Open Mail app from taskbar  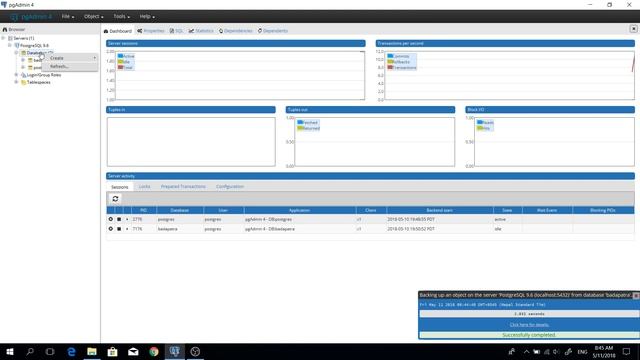(133, 351)
